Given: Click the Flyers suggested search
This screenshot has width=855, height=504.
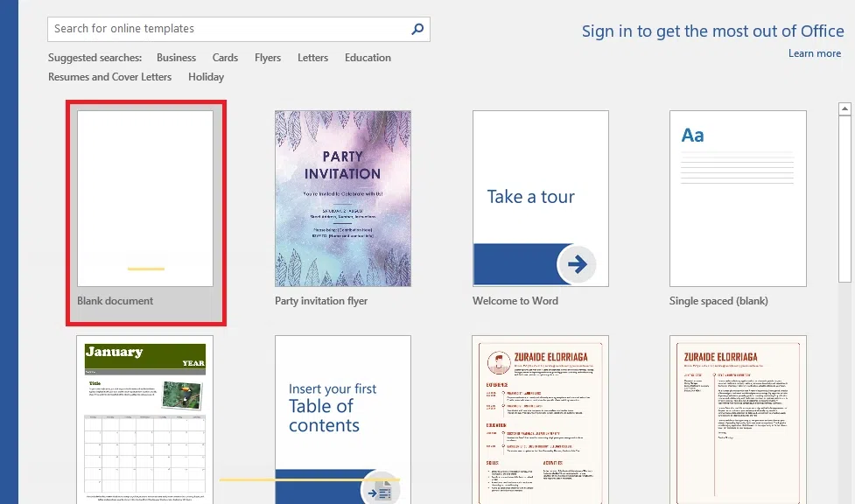Looking at the screenshot, I should [x=268, y=58].
